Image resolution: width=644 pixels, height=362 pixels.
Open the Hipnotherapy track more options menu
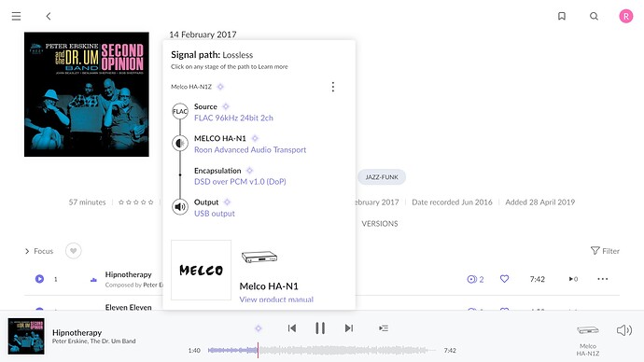pyautogui.click(x=603, y=279)
